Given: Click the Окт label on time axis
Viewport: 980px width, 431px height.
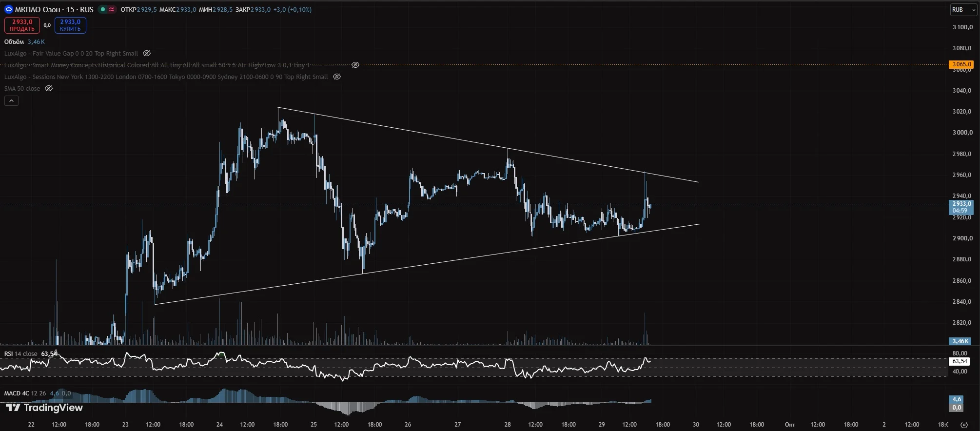Looking at the screenshot, I should click(x=790, y=424).
